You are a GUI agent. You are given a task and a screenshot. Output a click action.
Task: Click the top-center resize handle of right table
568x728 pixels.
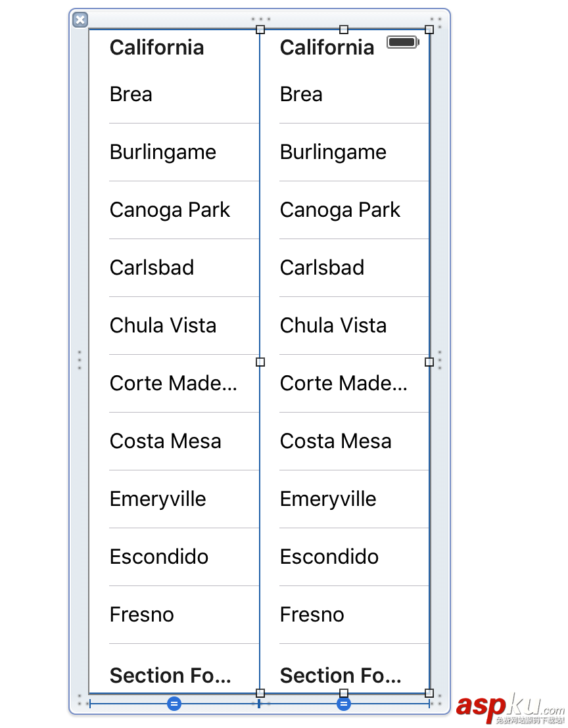click(x=344, y=30)
